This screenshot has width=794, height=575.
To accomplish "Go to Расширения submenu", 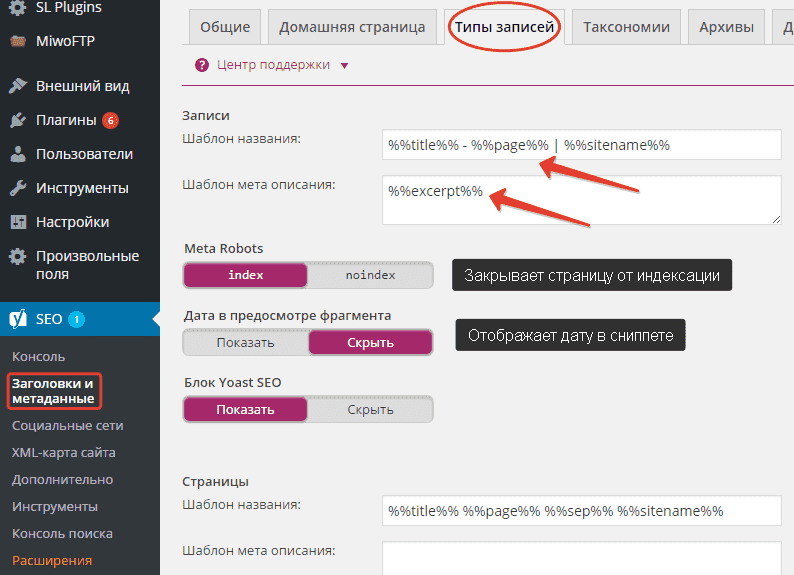I will 52,560.
